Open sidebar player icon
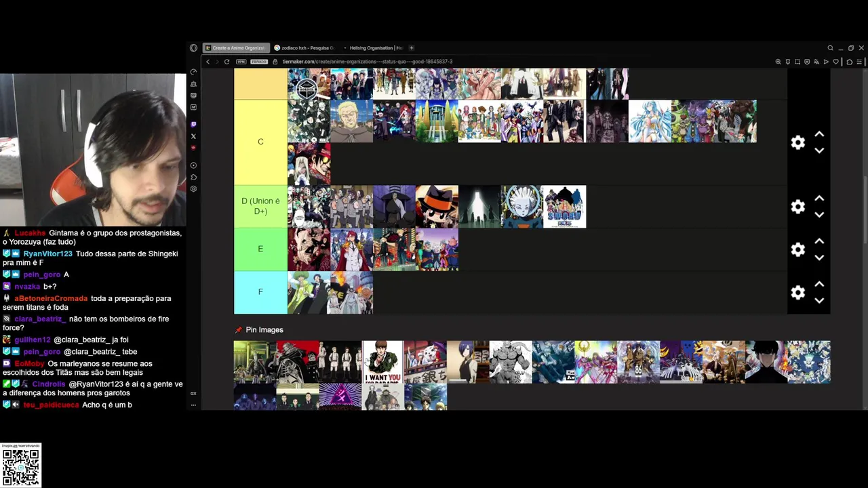The width and height of the screenshot is (868, 488). tap(194, 165)
